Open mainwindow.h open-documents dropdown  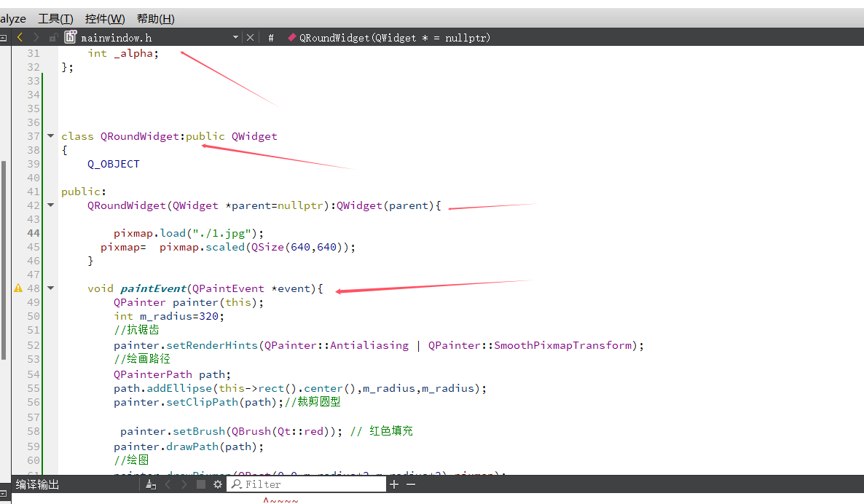tap(235, 37)
